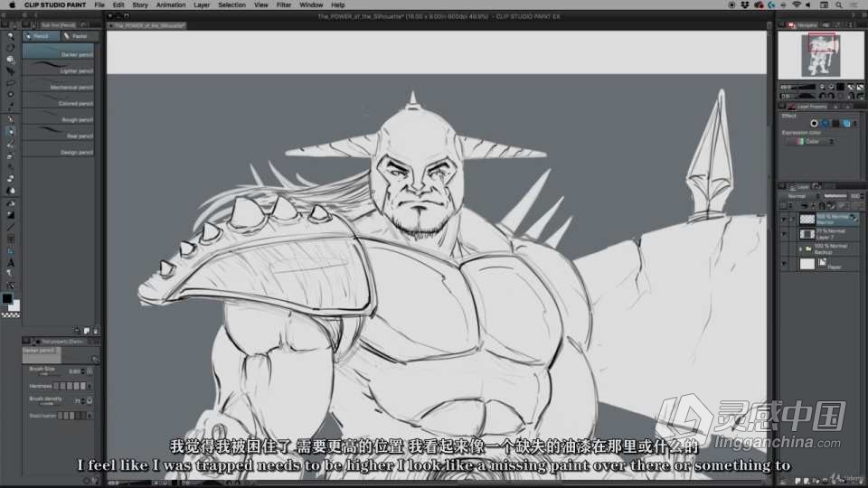The height and width of the screenshot is (488, 868).
Task: Expand the Backup layer folder
Action: pyautogui.click(x=800, y=249)
